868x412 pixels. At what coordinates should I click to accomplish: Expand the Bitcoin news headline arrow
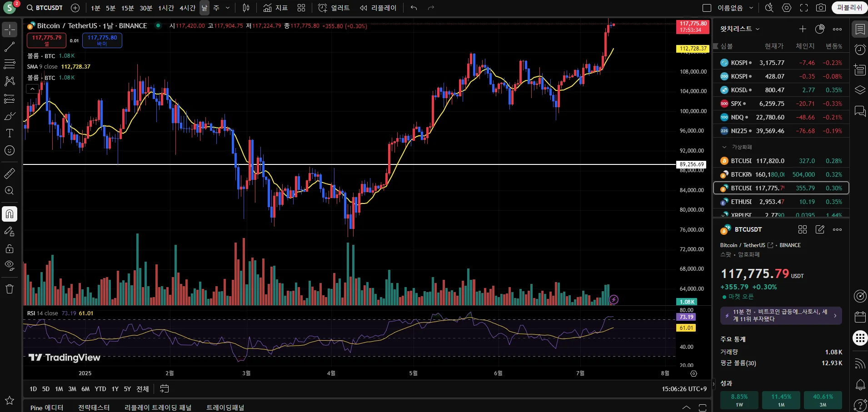coord(835,316)
